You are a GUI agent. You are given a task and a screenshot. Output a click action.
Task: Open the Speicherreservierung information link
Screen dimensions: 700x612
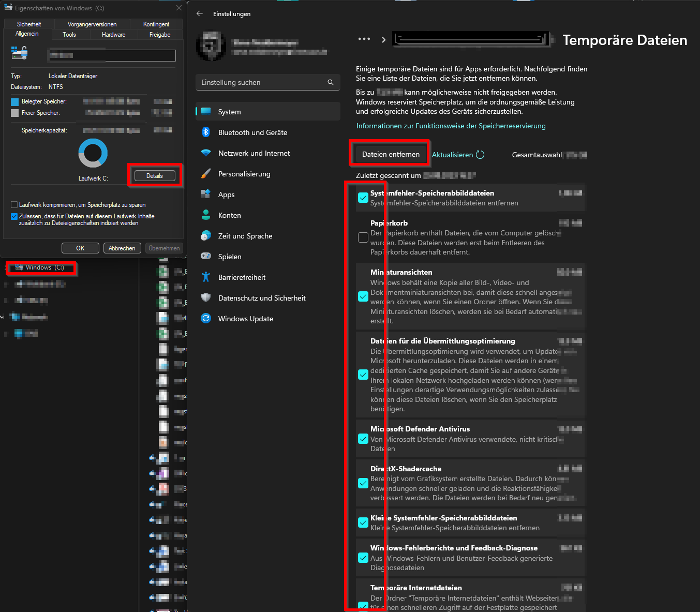451,126
